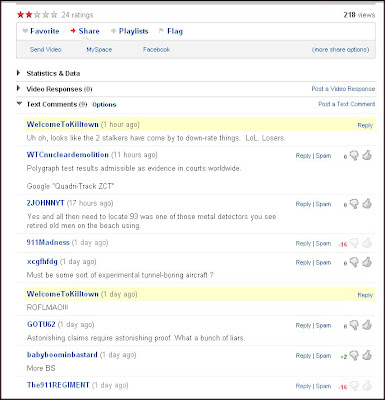Collapse Text Comments section
Image resolution: width=385 pixels, height=400 pixels.
52,104
